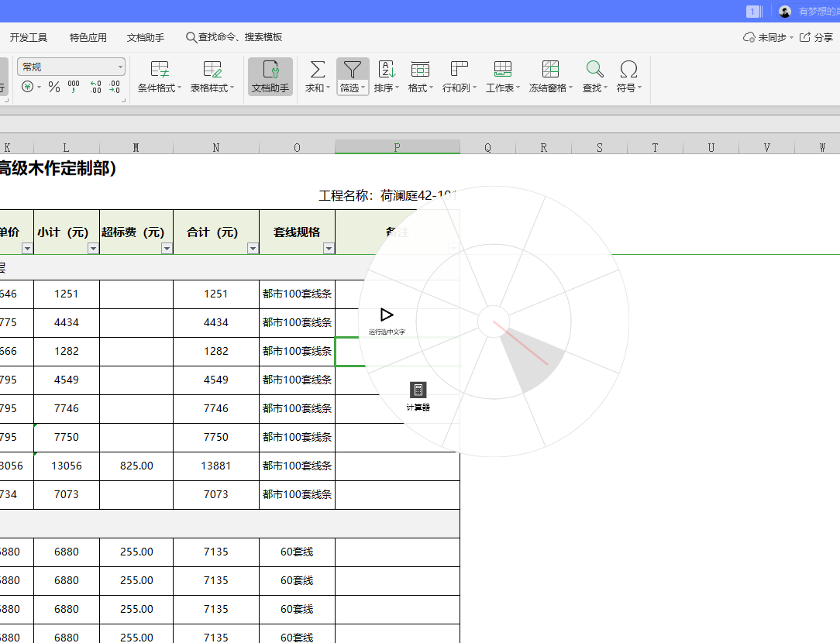Click the 文档助手 document assistant icon
Viewport: 840px width, 643px height.
coord(270,77)
